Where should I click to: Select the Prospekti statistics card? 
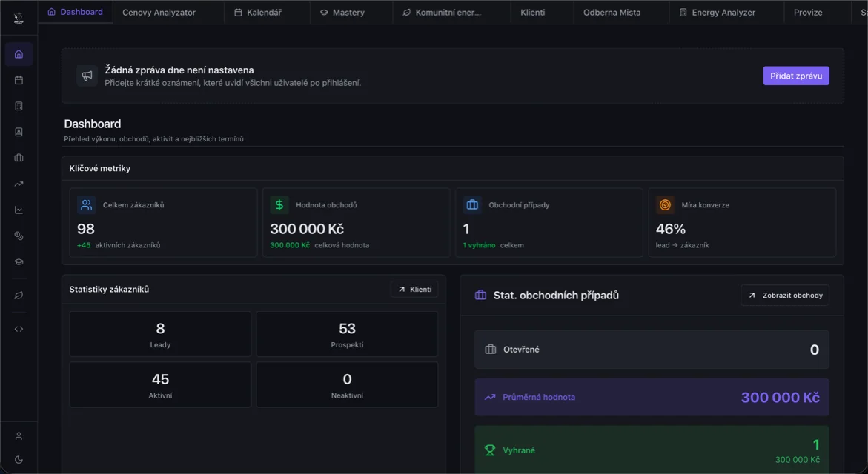coord(347,334)
